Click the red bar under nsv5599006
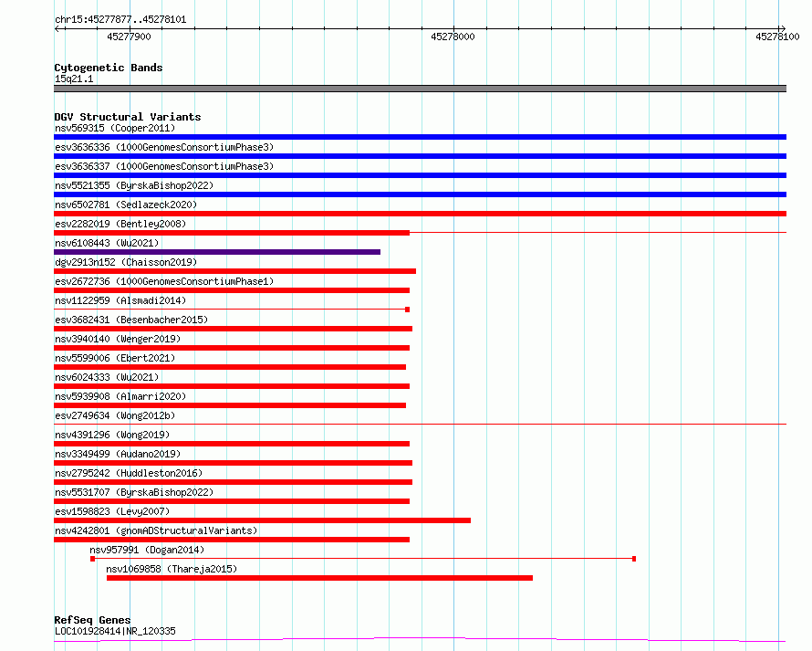Viewport: 812px width, 651px height. point(230,367)
